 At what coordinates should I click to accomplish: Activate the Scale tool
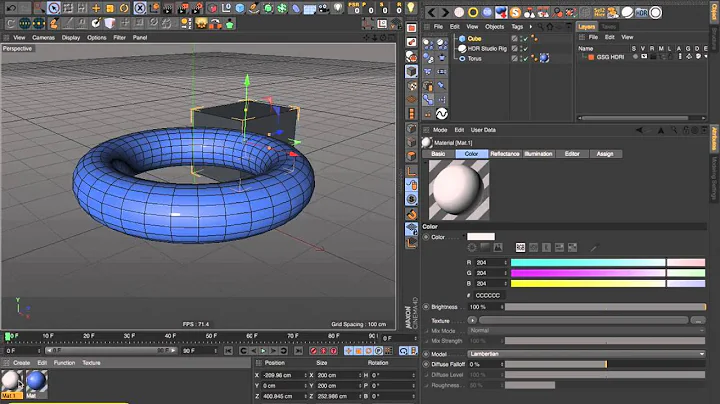110,8
